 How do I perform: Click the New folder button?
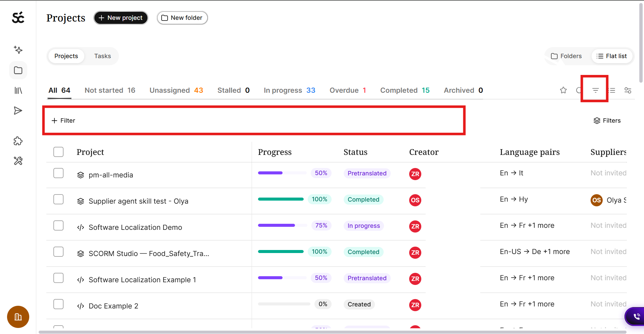pyautogui.click(x=182, y=18)
